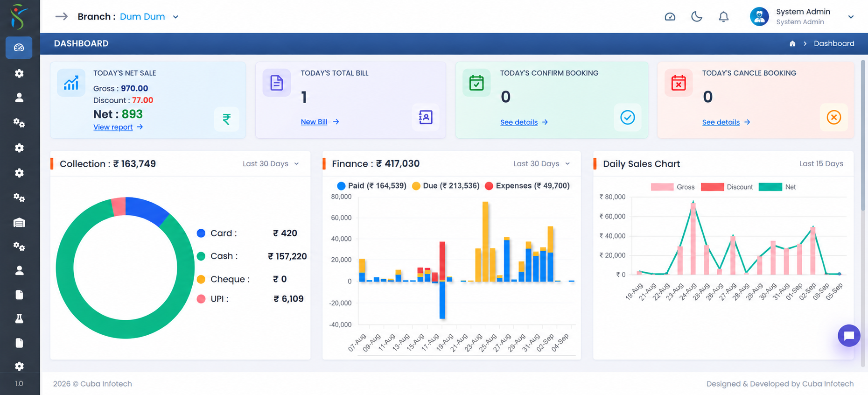The width and height of the screenshot is (868, 395).
Task: Click the blue checkmark circle icon
Action: (x=628, y=117)
